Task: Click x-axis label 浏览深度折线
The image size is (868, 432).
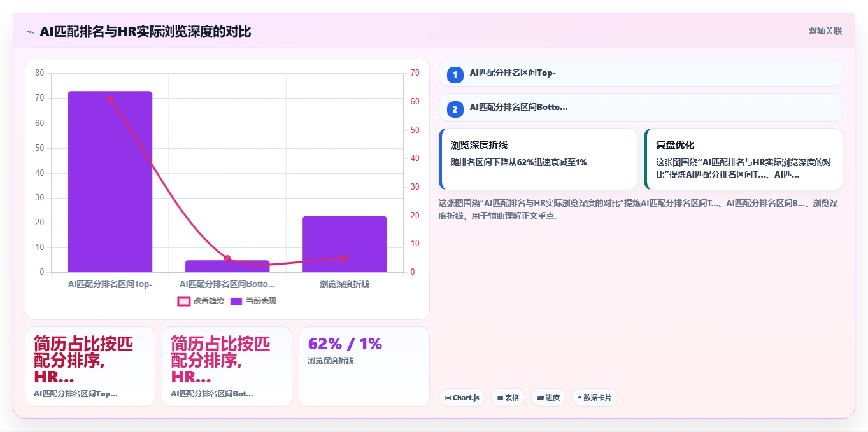Action: (x=345, y=284)
